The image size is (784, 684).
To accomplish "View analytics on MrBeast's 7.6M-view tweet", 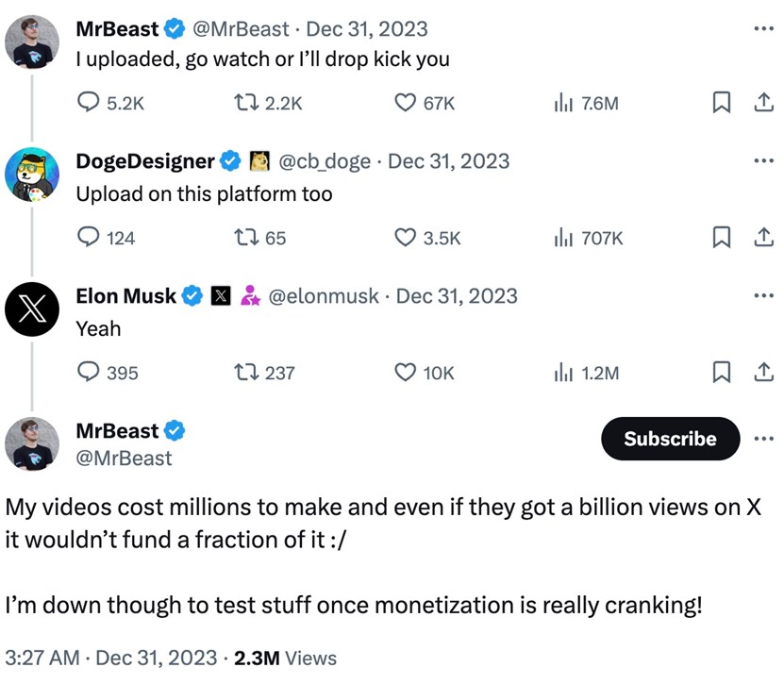I will (x=564, y=103).
